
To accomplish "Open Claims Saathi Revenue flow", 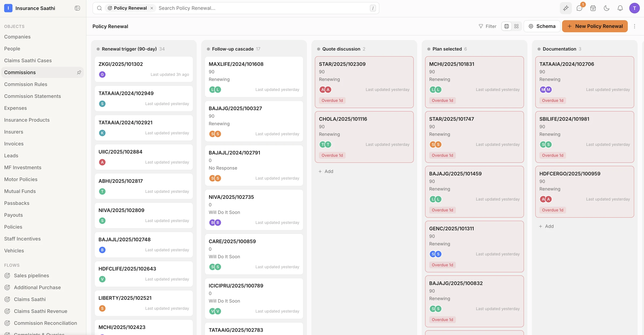I will pyautogui.click(x=41, y=311).
